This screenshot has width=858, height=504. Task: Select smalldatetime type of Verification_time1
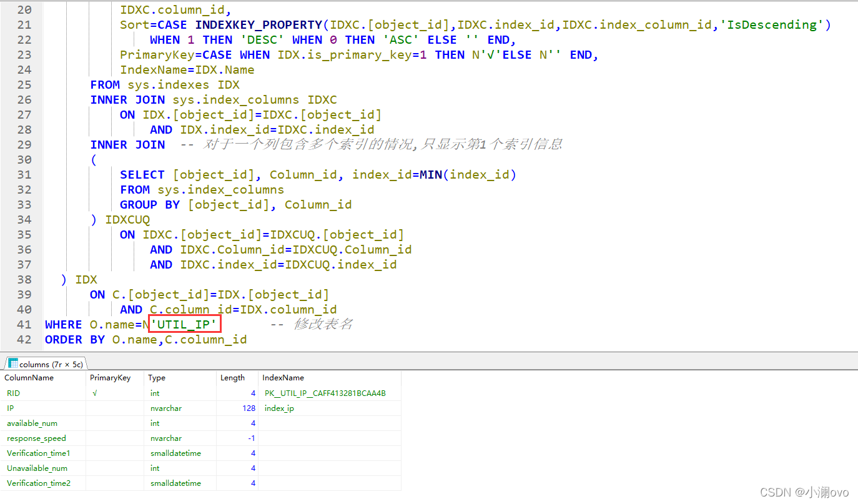pyautogui.click(x=180, y=453)
